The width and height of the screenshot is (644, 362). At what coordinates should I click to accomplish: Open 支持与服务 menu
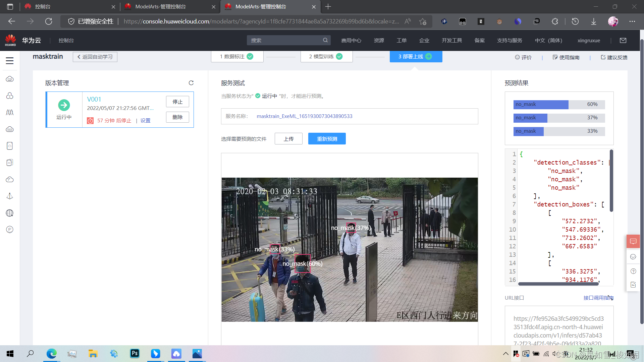509,40
